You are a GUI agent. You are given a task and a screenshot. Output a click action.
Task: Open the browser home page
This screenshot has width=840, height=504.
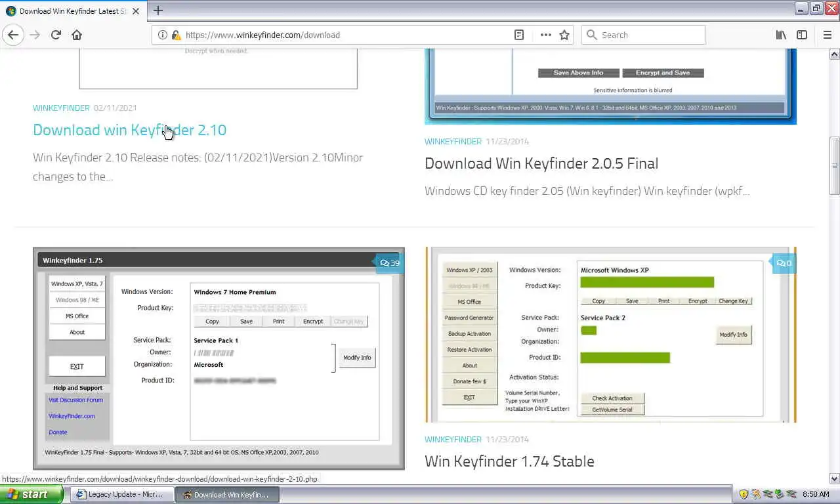coord(77,35)
